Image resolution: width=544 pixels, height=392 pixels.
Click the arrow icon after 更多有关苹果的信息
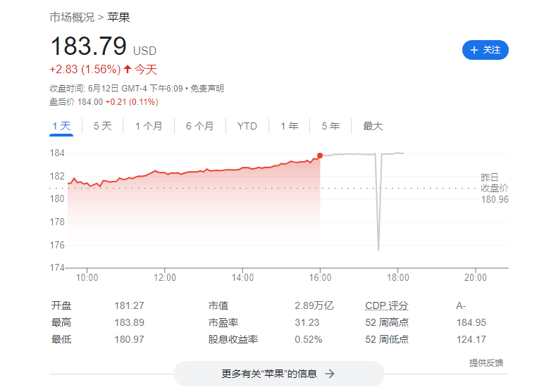329,374
